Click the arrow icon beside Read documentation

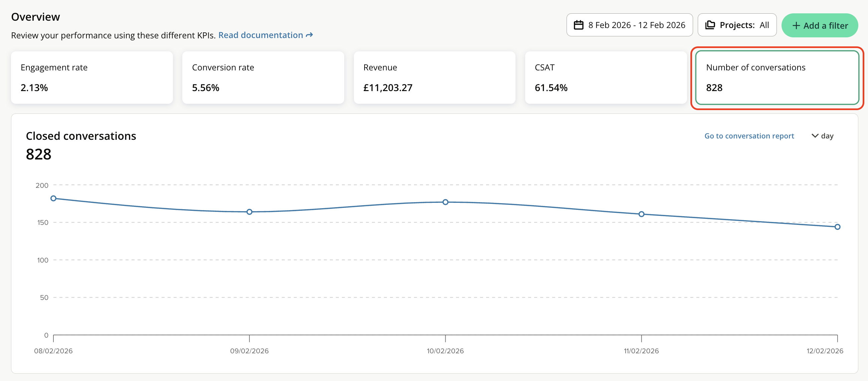pyautogui.click(x=309, y=35)
